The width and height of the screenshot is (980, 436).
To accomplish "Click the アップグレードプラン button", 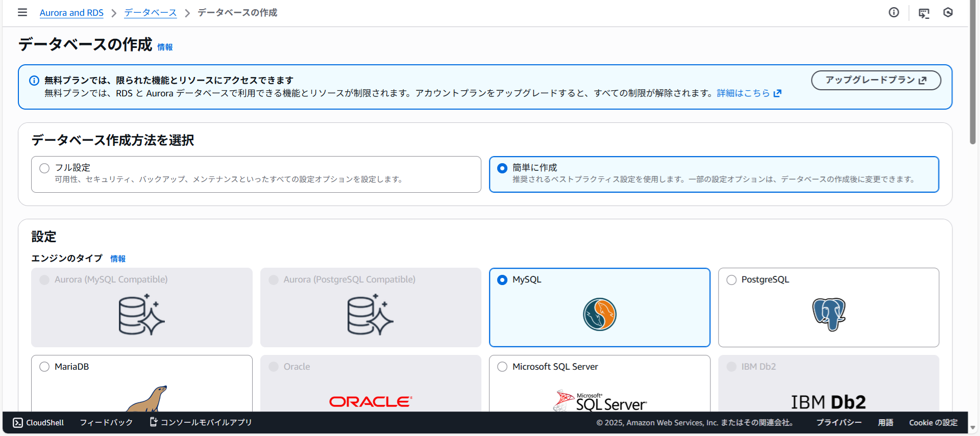I will click(x=876, y=80).
